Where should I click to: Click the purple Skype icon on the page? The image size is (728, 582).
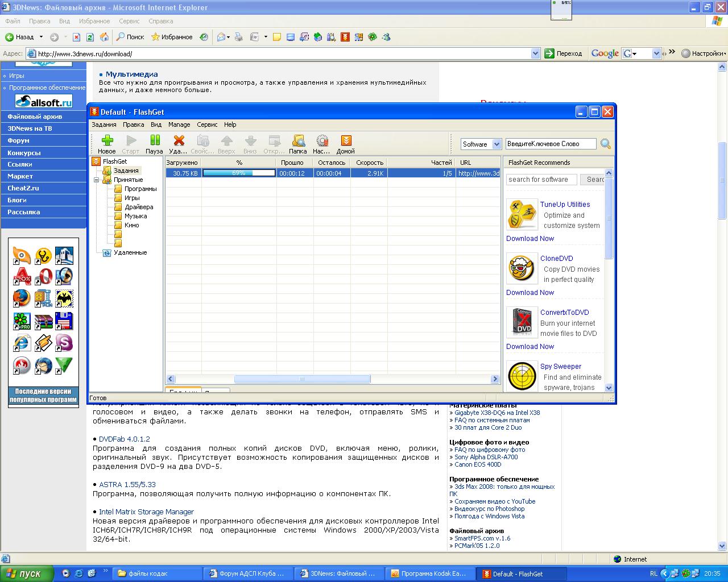tap(64, 343)
